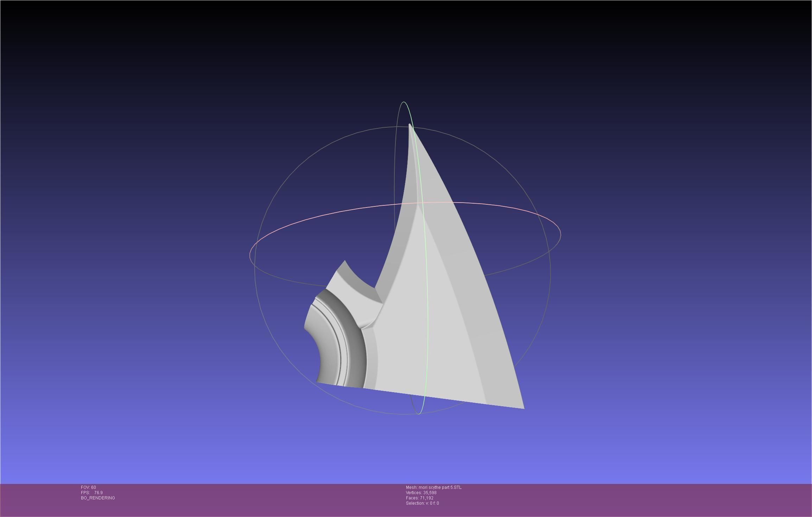The height and width of the screenshot is (517, 812).
Task: Click empty dark background above the mesh
Action: pyautogui.click(x=405, y=53)
